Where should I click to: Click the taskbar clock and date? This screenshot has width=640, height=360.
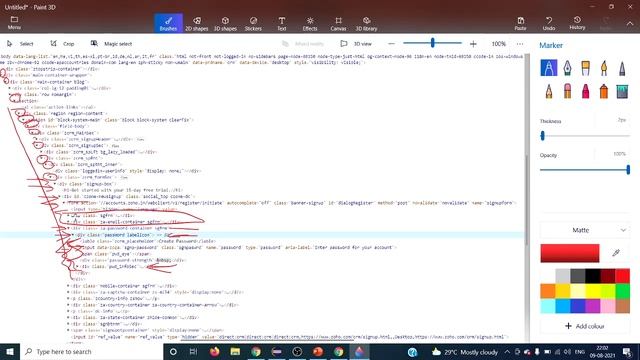pos(602,351)
